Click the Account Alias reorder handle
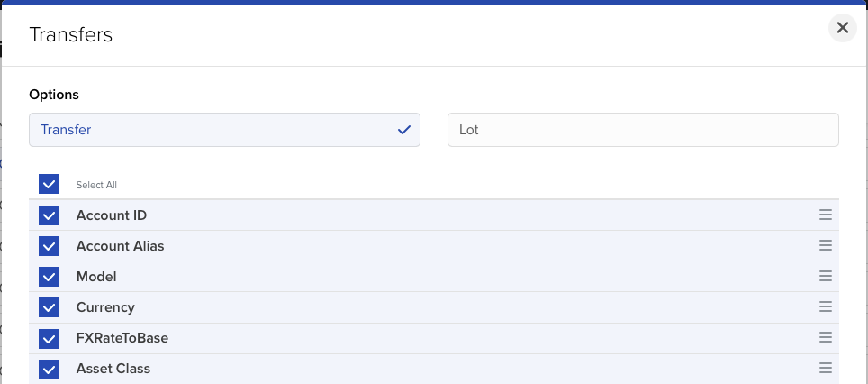 825,246
